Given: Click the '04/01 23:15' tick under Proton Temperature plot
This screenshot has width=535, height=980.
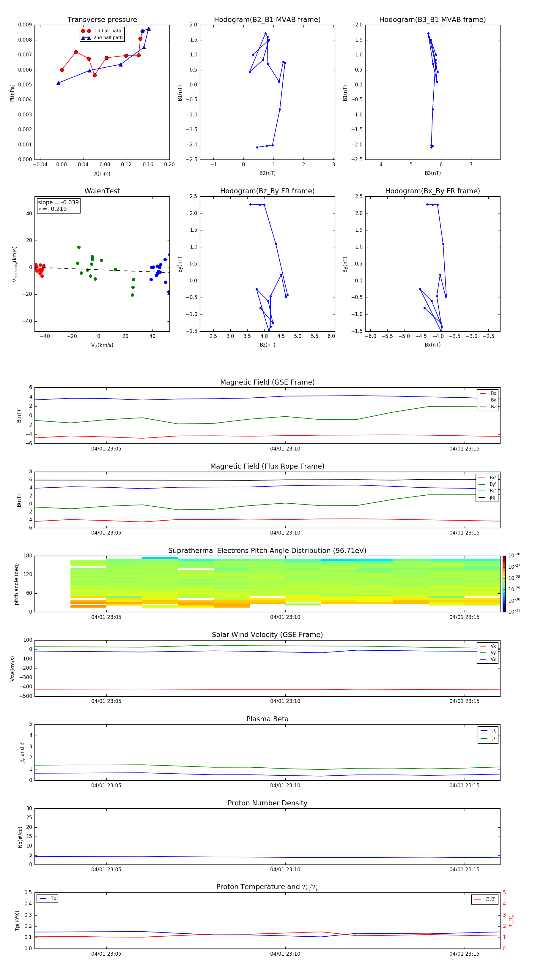Looking at the screenshot, I should click(464, 954).
